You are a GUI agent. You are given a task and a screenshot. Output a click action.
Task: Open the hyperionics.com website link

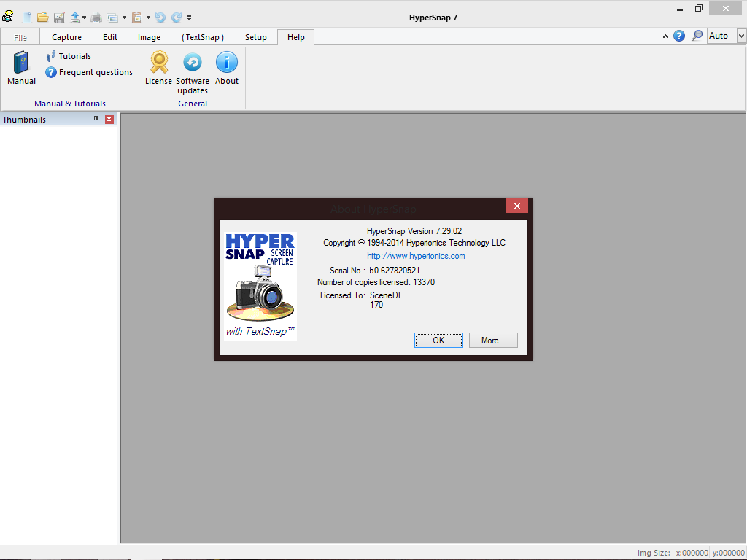416,256
